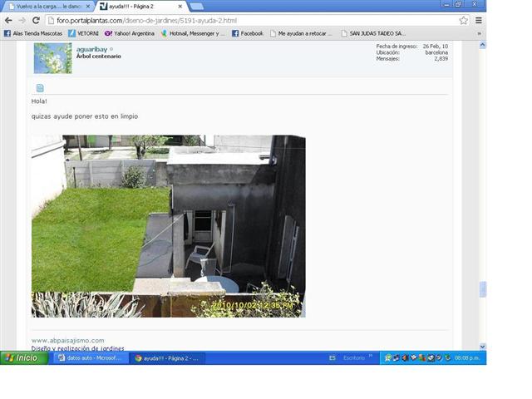The width and height of the screenshot is (532, 399).
Task: Close the 'ayuda!!! - Página 2' tab
Action: point(180,7)
